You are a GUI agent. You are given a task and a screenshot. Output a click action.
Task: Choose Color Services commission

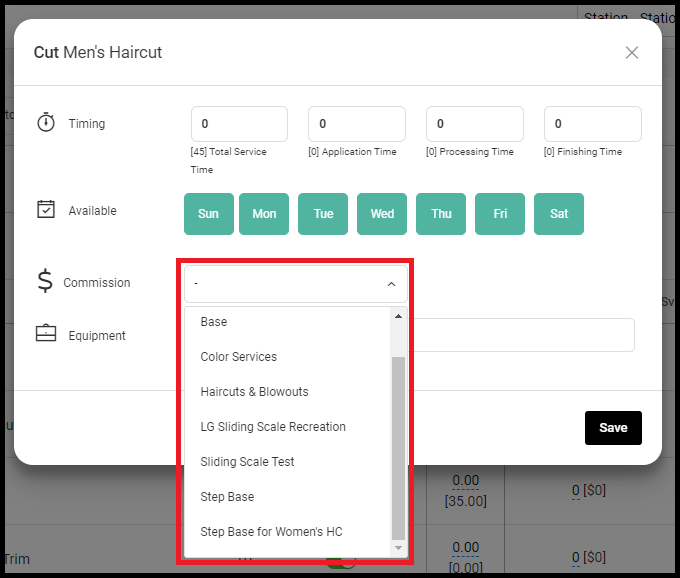(x=288, y=357)
